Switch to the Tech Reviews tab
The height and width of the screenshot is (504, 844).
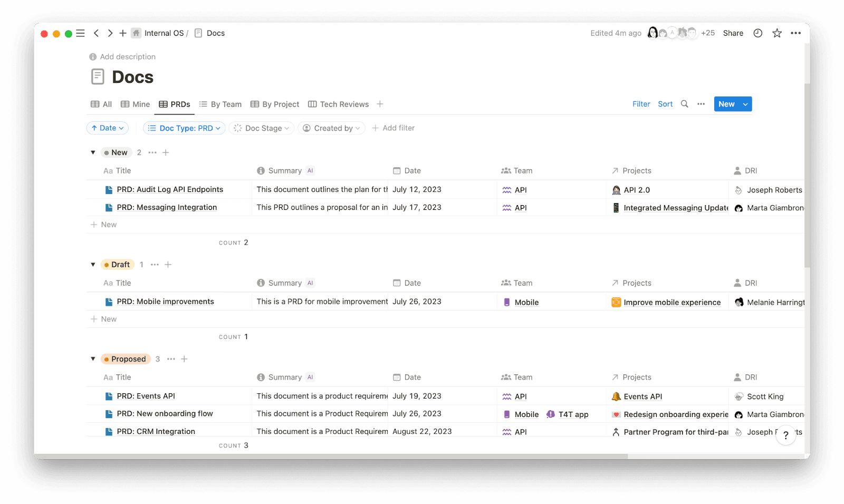344,104
